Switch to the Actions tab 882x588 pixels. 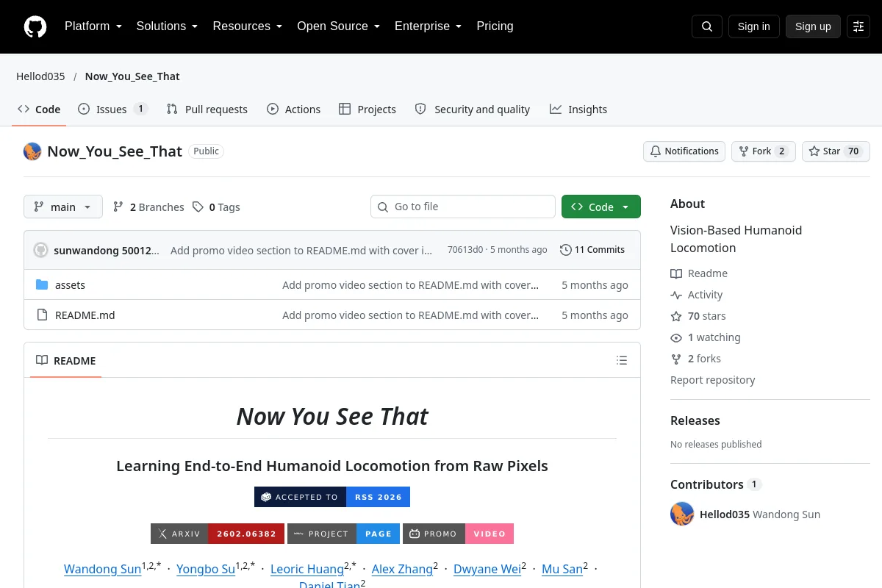293,110
